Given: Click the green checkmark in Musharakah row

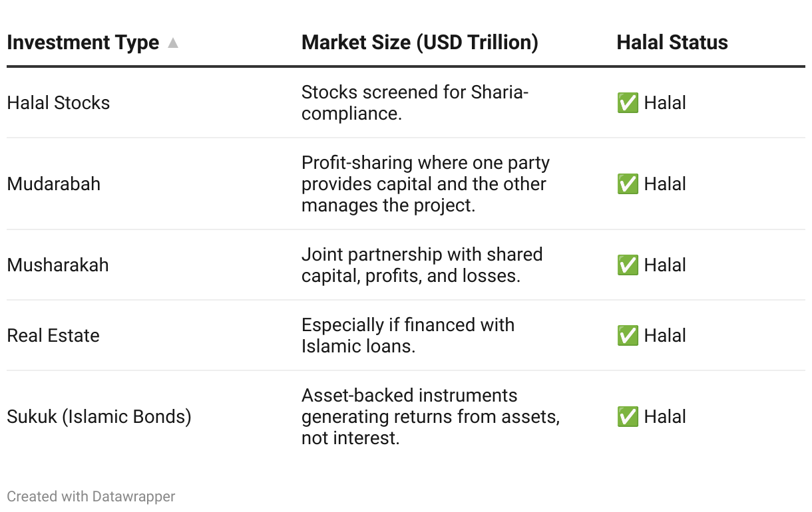Looking at the screenshot, I should click(x=628, y=265).
